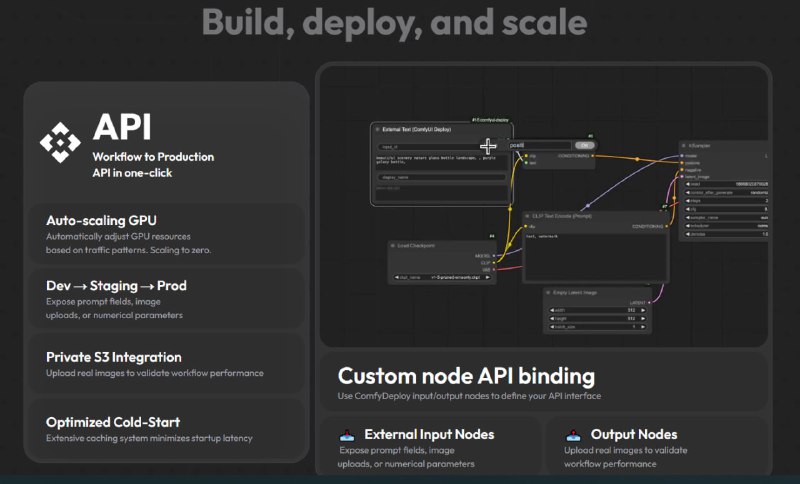Image resolution: width=800 pixels, height=484 pixels.
Task: Click the External Input Nodes icon
Action: click(x=347, y=435)
